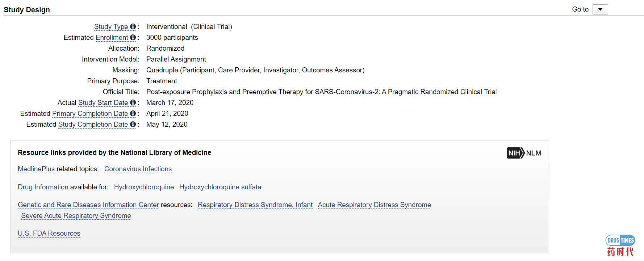Open the U.S. FDA Resources link
Screen dimensions: 644x261
[49, 233]
